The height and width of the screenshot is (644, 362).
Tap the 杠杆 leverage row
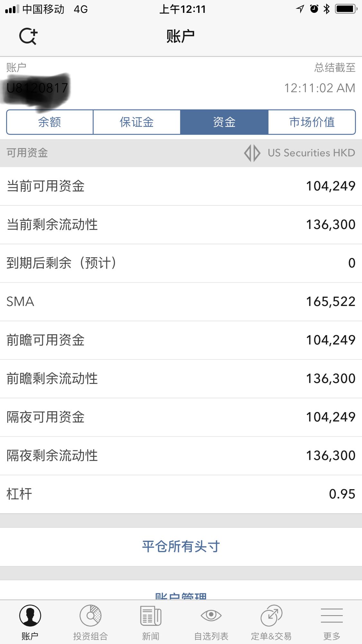click(181, 494)
